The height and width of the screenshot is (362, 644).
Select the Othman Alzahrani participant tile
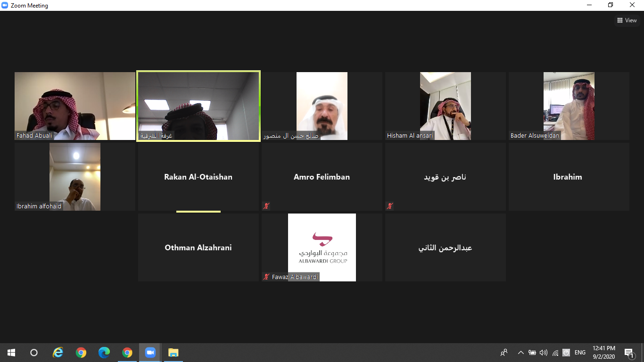198,247
